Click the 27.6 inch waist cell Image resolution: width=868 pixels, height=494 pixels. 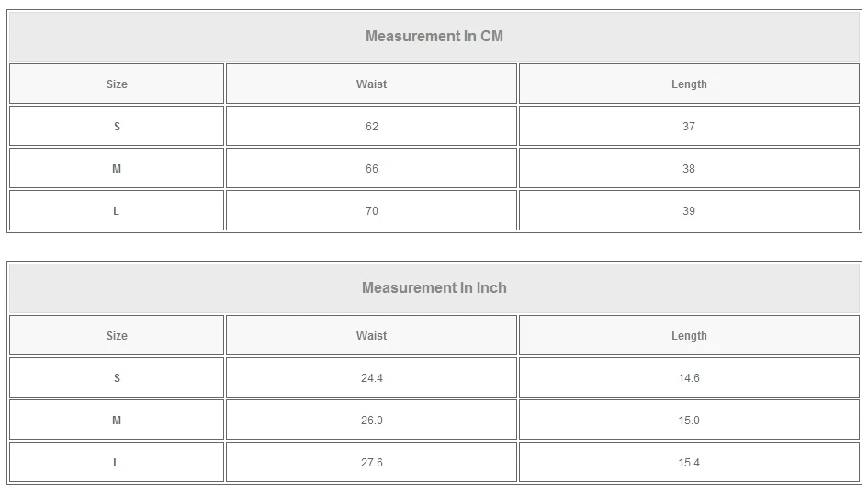(x=371, y=463)
